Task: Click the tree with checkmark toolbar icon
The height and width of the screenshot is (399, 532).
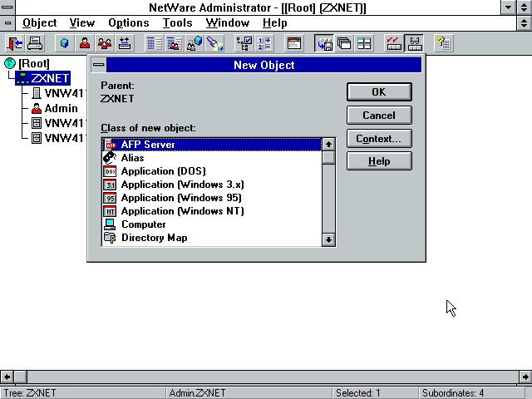Action: tap(244, 43)
